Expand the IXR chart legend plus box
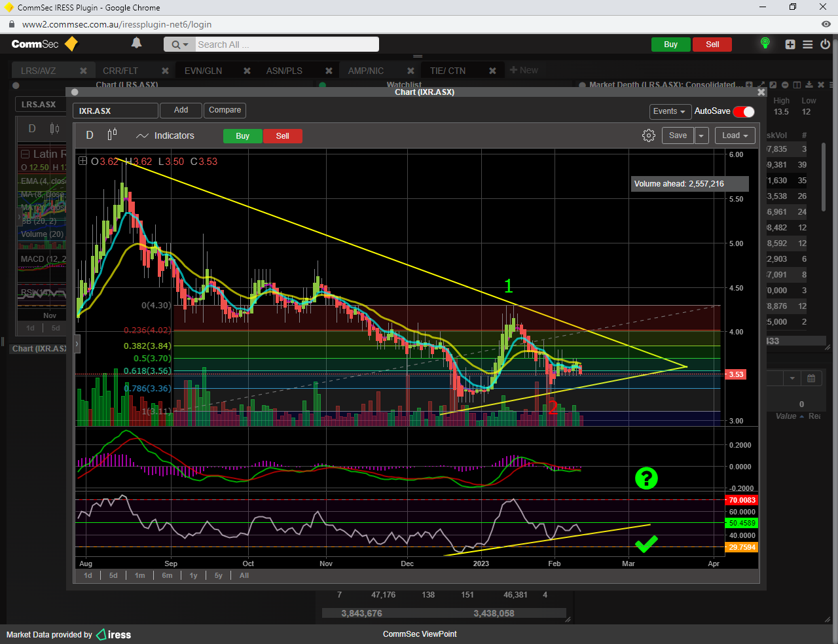 (82, 161)
